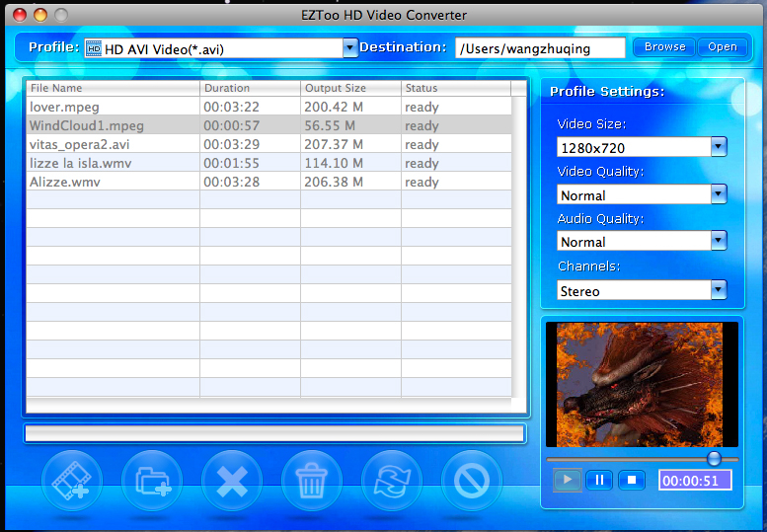
Task: Click the trash can clear-all icon
Action: click(x=312, y=481)
